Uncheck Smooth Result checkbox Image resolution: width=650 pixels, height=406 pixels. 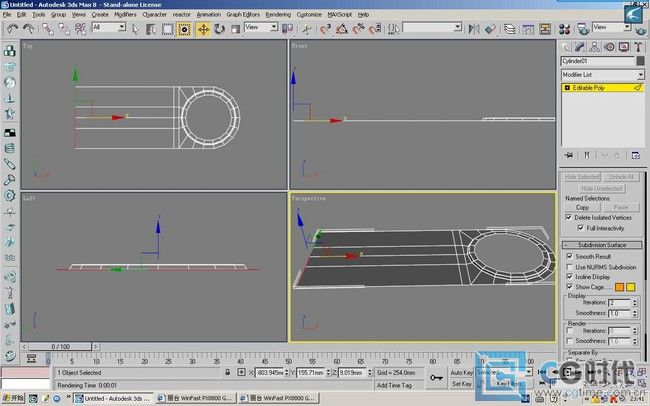point(570,256)
